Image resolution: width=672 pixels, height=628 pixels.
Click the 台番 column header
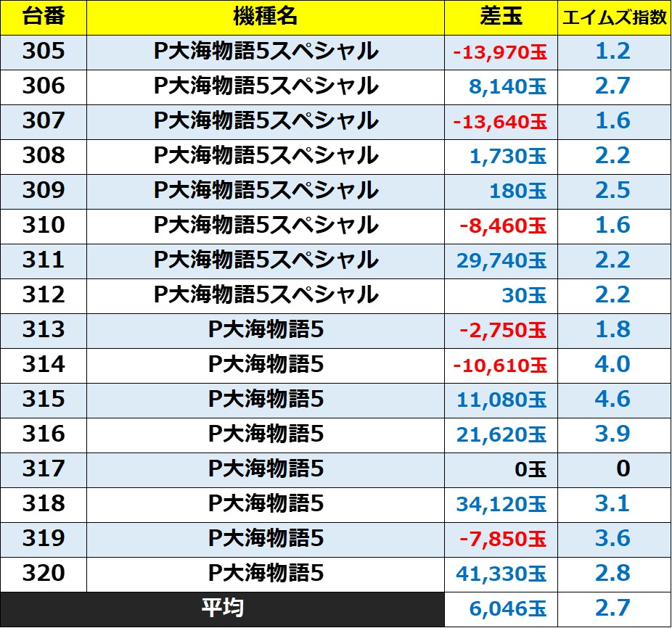[x=44, y=17]
